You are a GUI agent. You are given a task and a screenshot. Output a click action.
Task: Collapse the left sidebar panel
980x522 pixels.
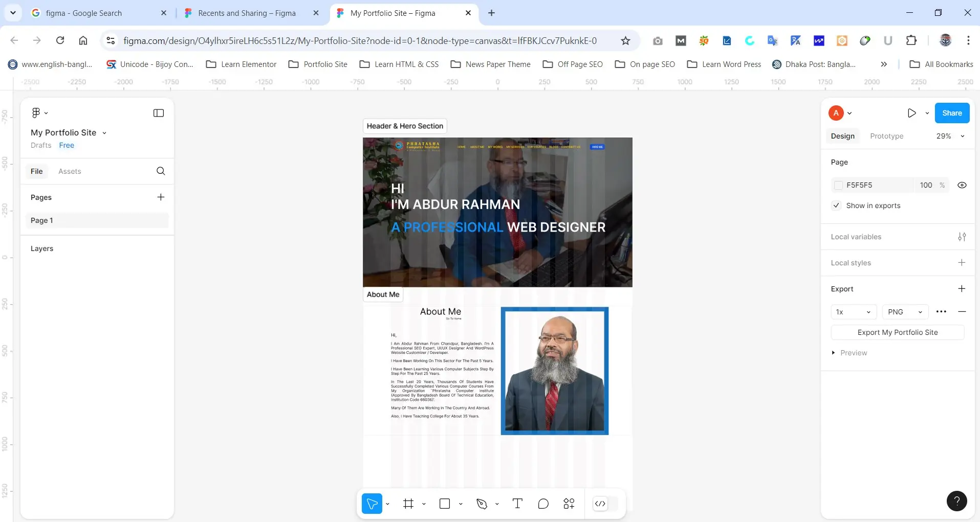[158, 112]
